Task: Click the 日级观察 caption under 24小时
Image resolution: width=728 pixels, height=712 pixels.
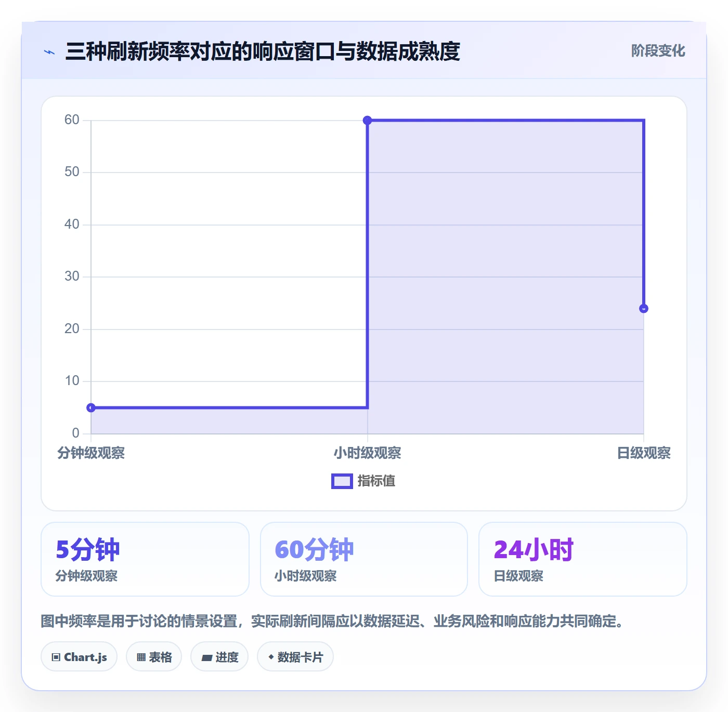Action: click(x=518, y=576)
